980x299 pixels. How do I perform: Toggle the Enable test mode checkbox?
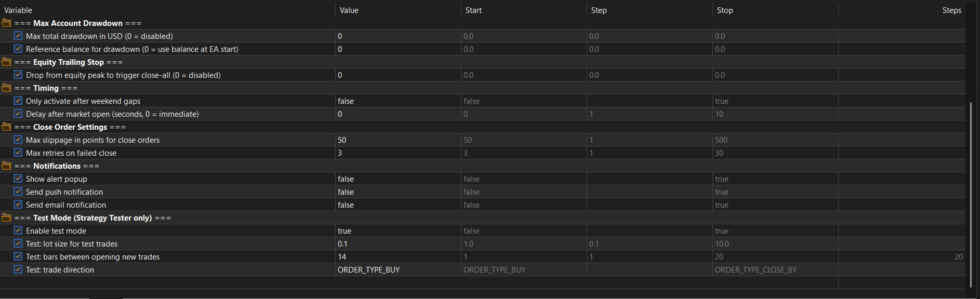pos(18,230)
